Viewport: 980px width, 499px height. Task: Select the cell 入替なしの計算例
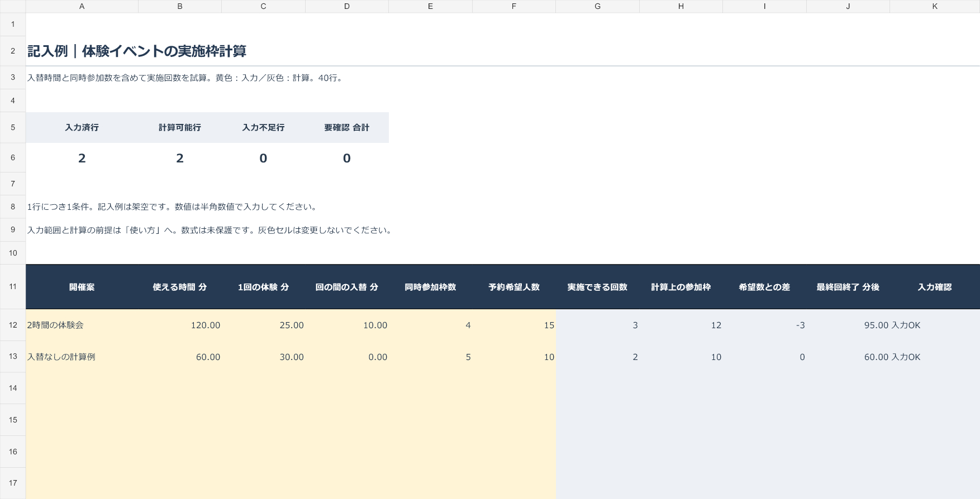coord(82,357)
